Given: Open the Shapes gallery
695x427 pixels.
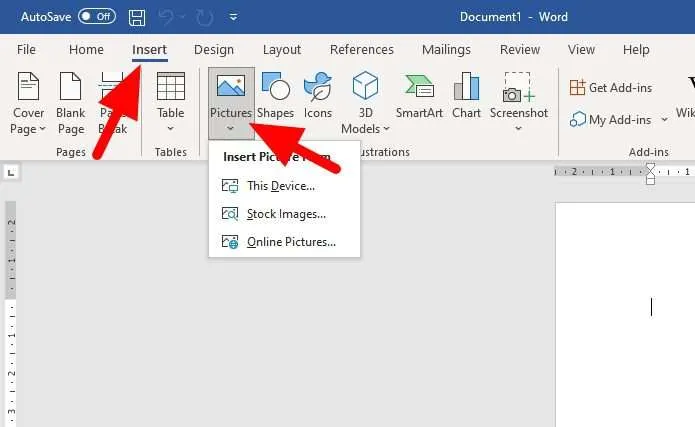Looking at the screenshot, I should point(275,97).
